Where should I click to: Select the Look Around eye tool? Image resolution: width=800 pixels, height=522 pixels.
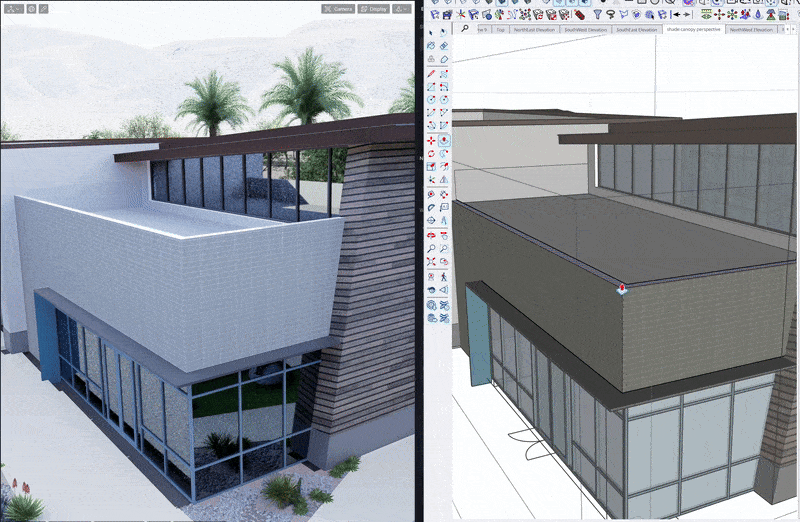coord(431,290)
